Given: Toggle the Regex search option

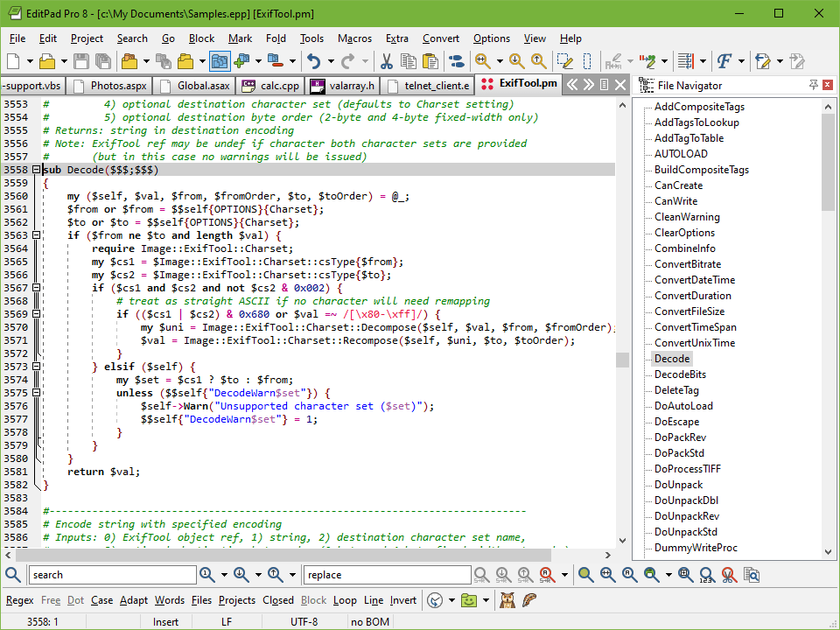Looking at the screenshot, I should coord(20,600).
